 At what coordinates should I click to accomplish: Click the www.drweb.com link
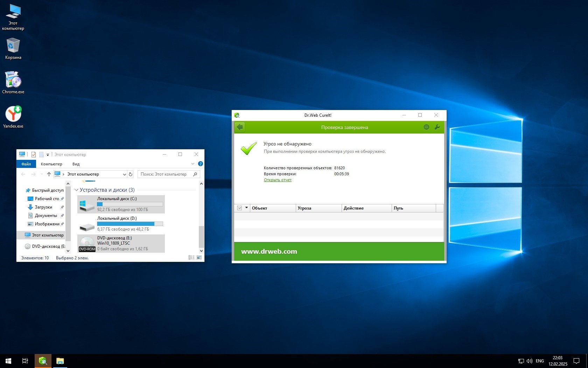pyautogui.click(x=269, y=251)
